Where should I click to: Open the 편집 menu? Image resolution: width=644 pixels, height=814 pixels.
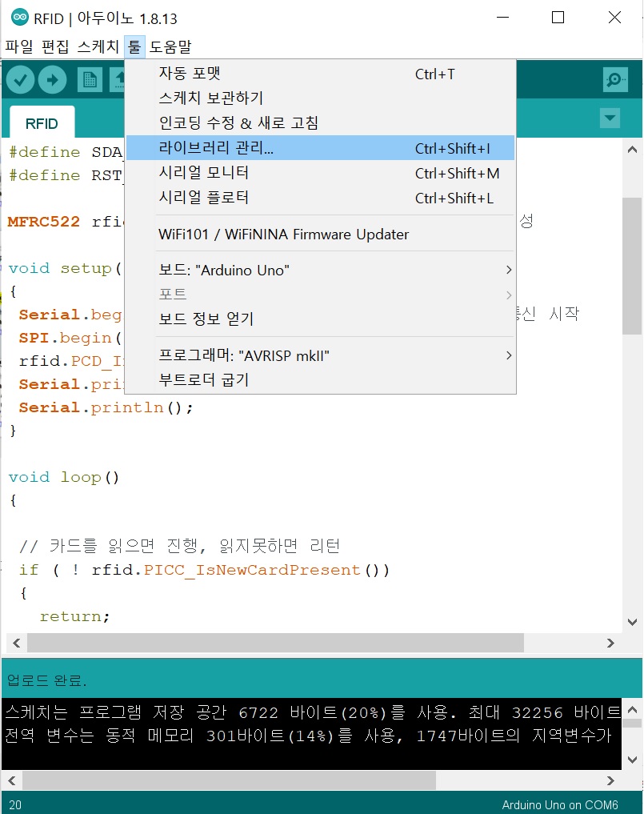[55, 46]
